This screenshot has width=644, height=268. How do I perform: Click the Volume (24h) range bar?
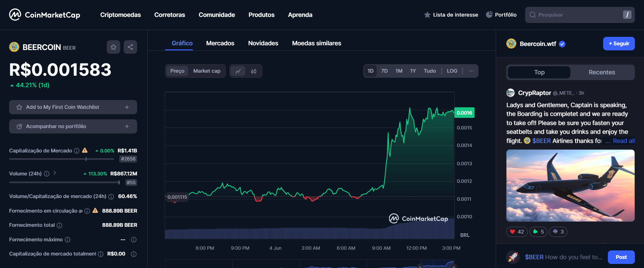(65, 182)
